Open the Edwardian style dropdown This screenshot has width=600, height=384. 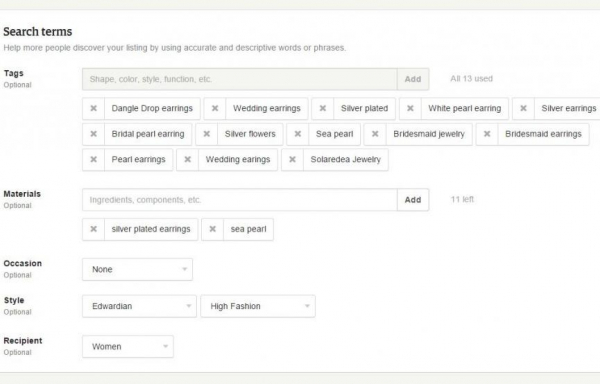(x=139, y=306)
